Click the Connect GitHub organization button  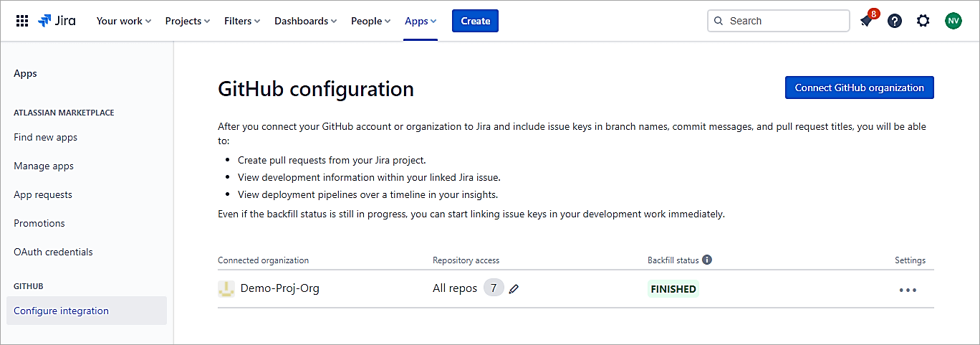859,88
